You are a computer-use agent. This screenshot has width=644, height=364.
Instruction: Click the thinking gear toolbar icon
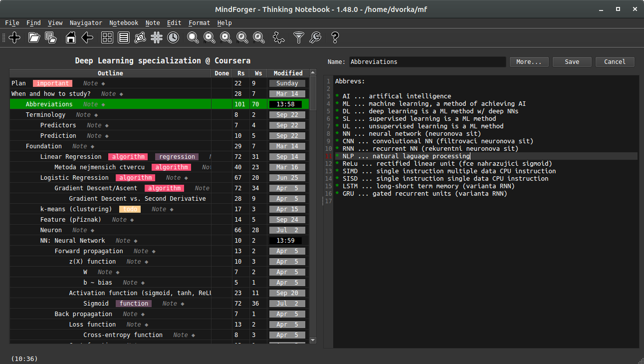coord(279,38)
